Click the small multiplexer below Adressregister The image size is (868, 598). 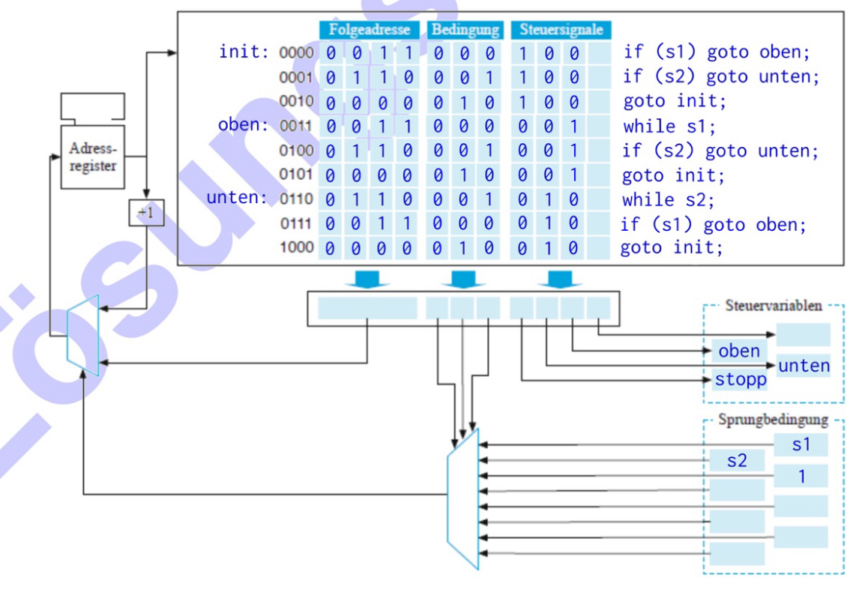[82, 335]
